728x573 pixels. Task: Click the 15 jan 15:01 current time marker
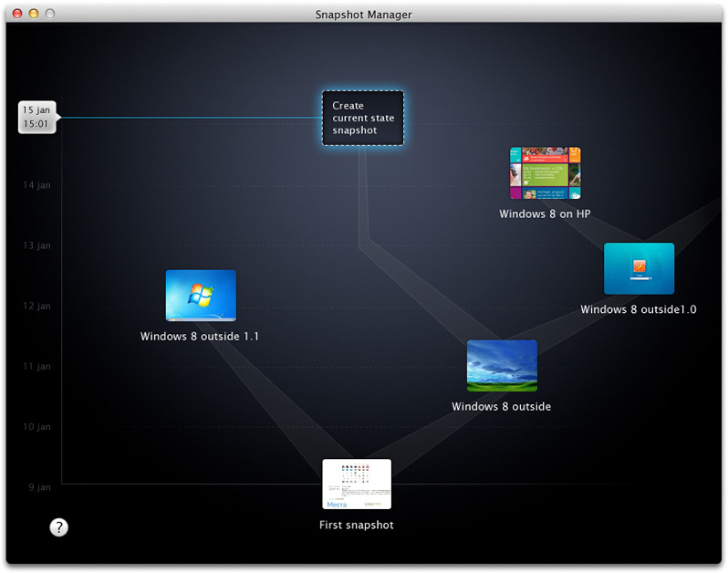click(x=36, y=117)
